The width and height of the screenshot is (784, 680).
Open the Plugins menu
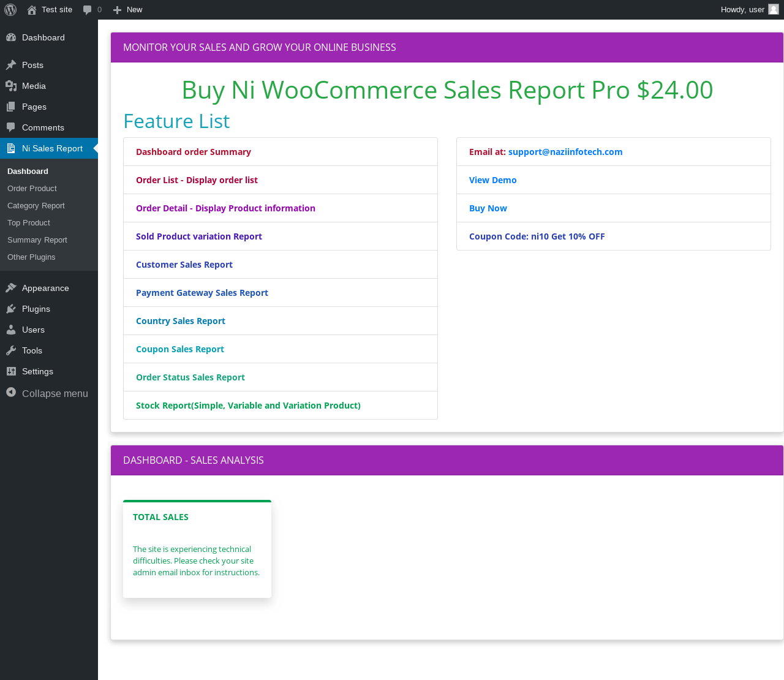pyautogui.click(x=49, y=309)
